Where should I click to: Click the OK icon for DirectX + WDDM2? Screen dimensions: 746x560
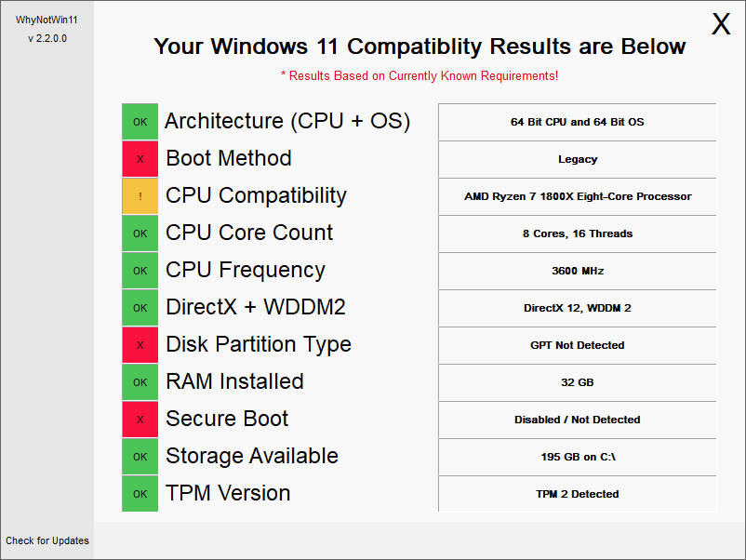[x=140, y=308]
